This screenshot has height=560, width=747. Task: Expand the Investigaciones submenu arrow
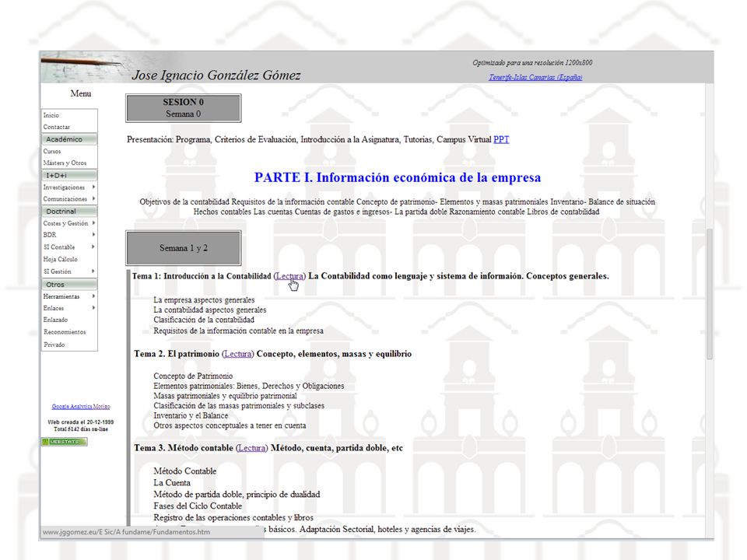(x=93, y=187)
